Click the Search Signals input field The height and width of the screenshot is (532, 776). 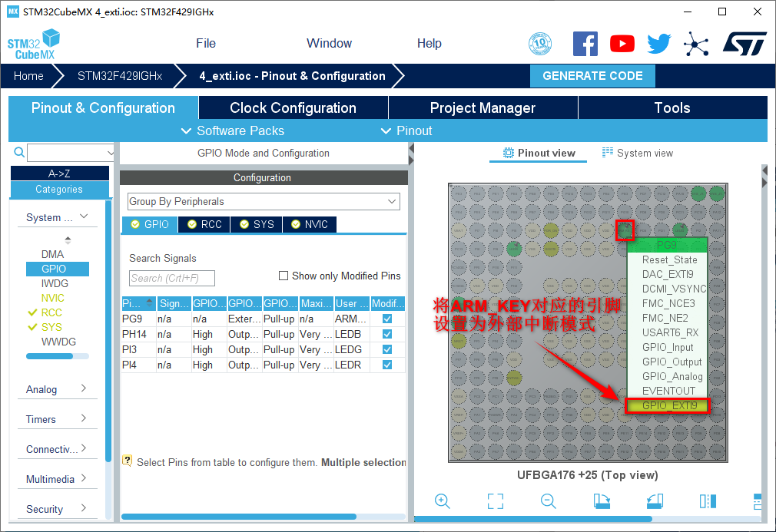[x=172, y=278]
